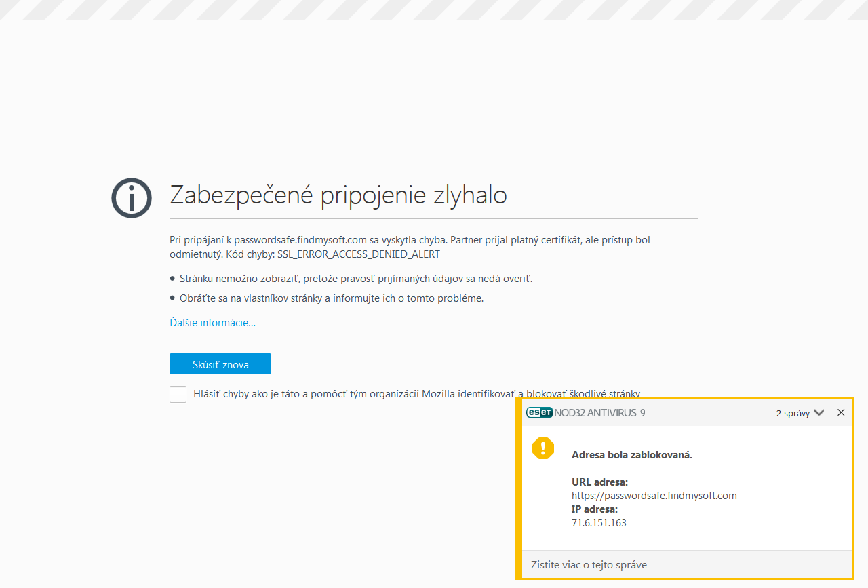Image resolution: width=868 pixels, height=588 pixels.
Task: Click the "Zabezpečené pripojenie zlyhalo" heading
Action: tap(338, 195)
